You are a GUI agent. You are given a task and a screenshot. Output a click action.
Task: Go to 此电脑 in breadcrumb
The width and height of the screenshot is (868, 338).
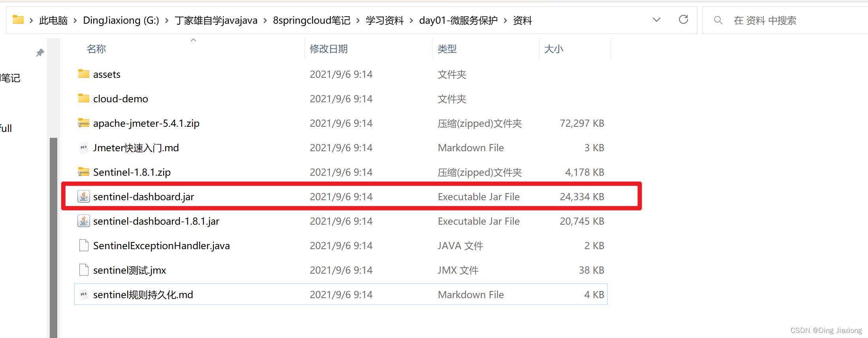(53, 20)
